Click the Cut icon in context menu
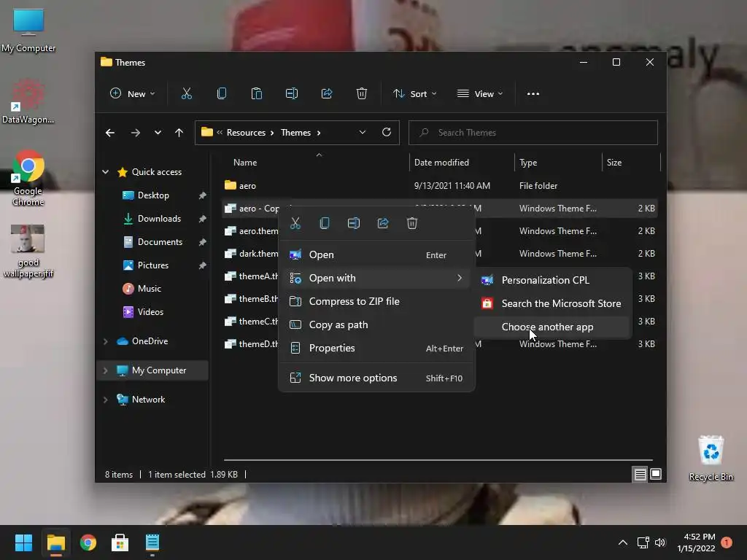Screen dimensions: 747x560 (295, 223)
